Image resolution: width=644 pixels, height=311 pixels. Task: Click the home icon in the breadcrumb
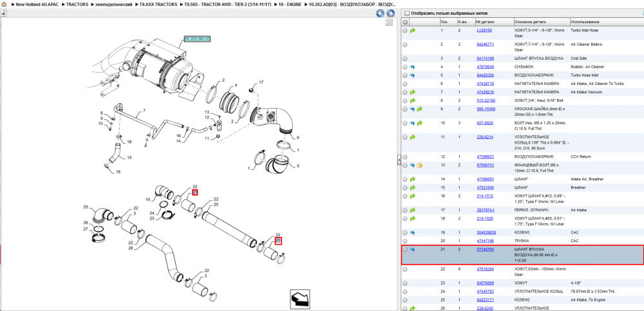click(4, 4)
